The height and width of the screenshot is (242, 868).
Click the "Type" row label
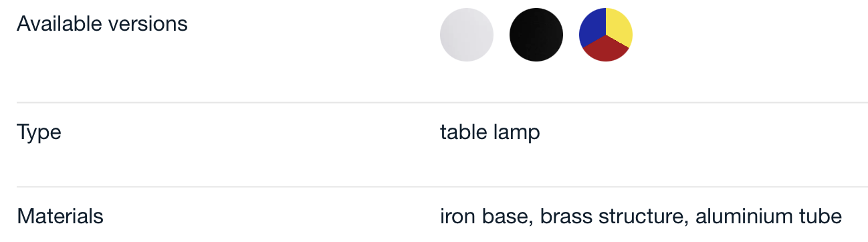[39, 132]
